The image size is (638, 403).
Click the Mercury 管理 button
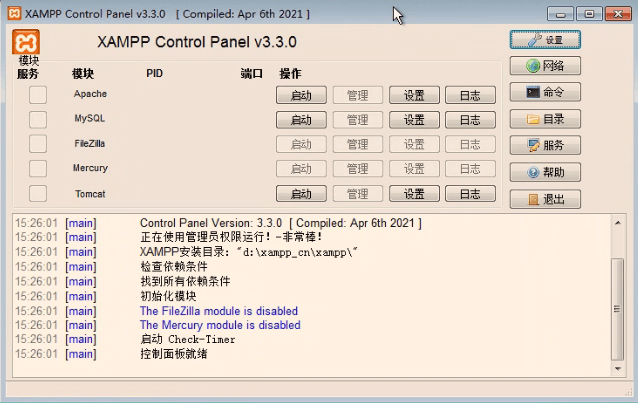pyautogui.click(x=358, y=169)
